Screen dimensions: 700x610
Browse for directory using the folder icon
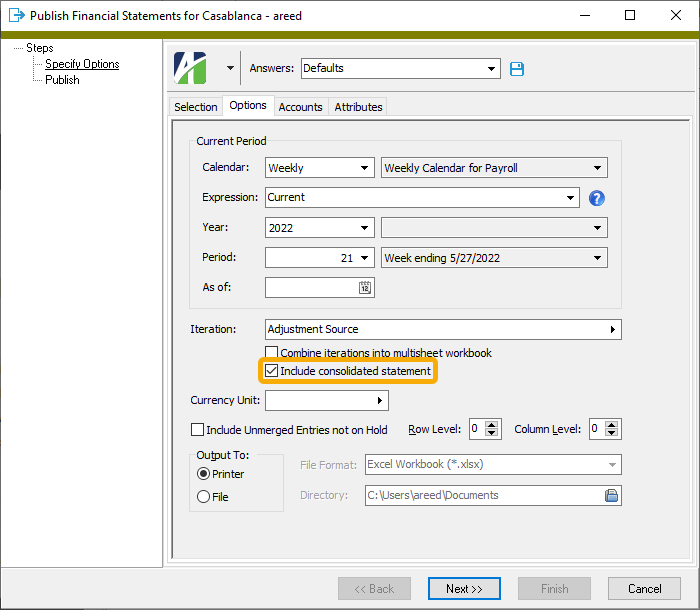pyautogui.click(x=611, y=495)
